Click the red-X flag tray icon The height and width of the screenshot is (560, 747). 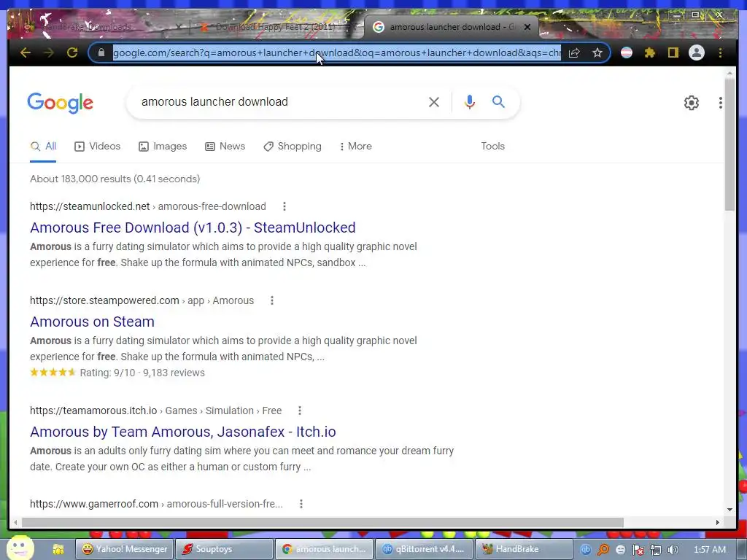[x=638, y=550]
